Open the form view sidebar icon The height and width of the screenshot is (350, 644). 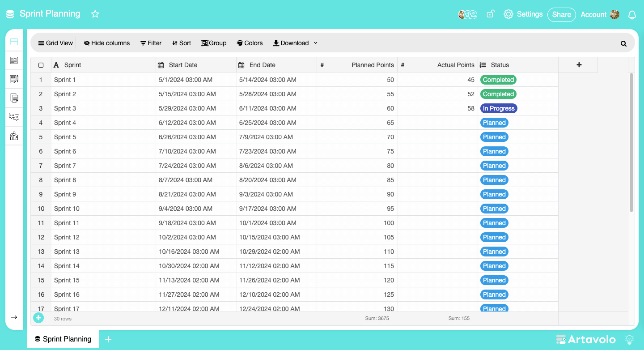[x=14, y=60]
